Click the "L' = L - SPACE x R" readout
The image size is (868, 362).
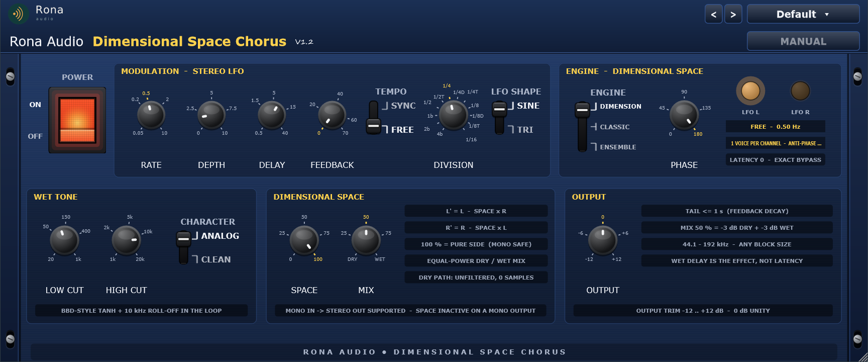[476, 211]
